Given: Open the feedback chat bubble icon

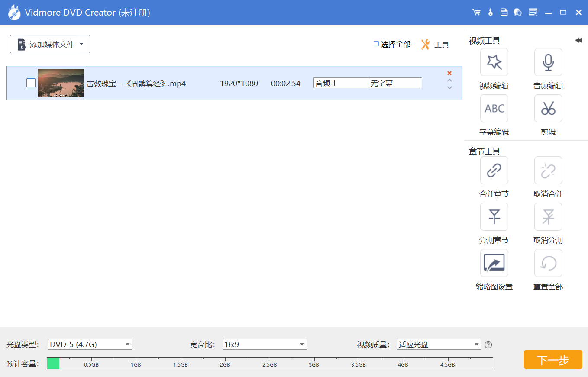Looking at the screenshot, I should (x=518, y=13).
